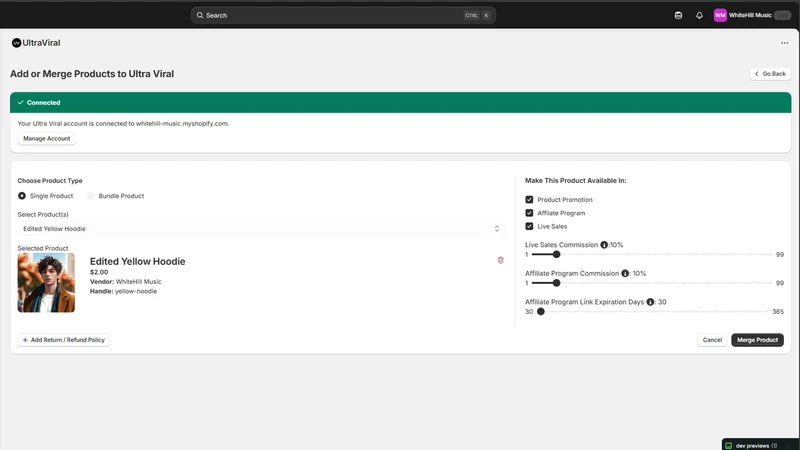Click the CTRL K shortcut hint
Screen dimensions: 800x450
(478, 15)
